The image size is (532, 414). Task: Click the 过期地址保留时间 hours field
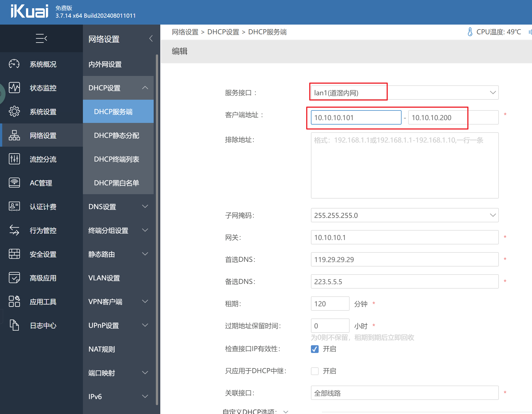(x=330, y=326)
